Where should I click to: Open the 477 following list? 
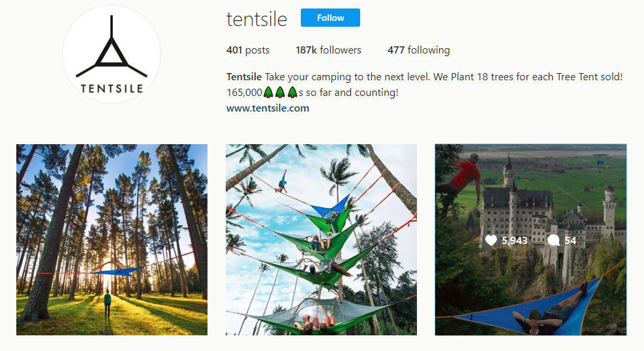tap(418, 50)
